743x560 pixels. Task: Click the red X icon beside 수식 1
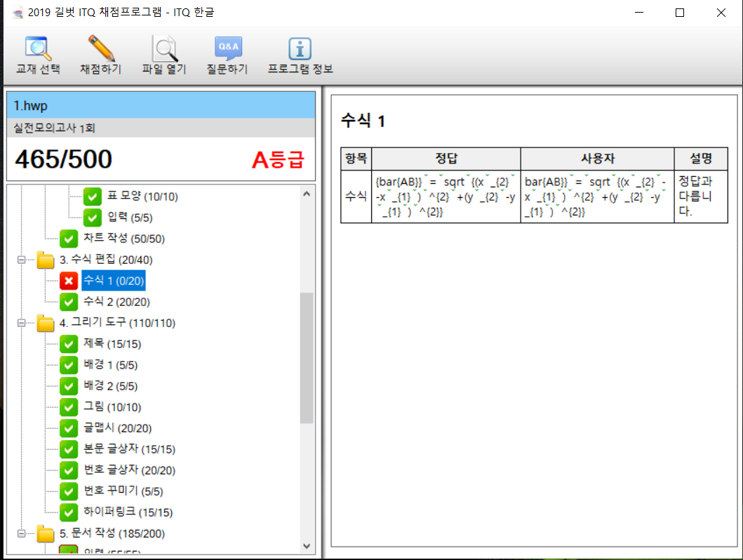pos(69,281)
